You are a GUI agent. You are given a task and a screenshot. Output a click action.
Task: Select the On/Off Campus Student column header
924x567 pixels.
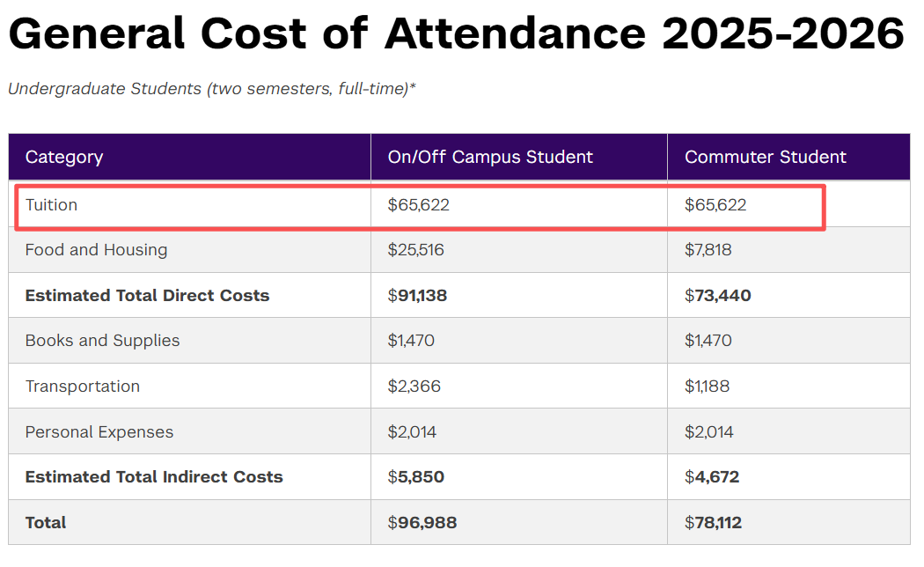tap(490, 157)
